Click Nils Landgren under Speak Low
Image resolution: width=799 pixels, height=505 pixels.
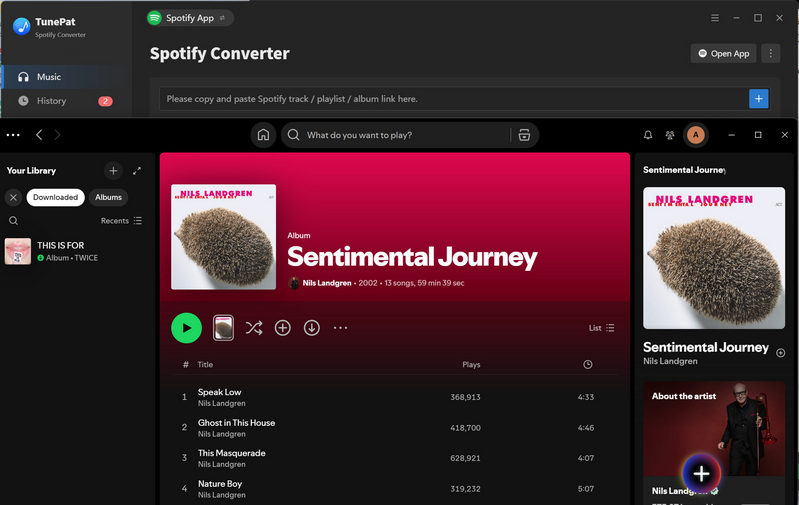[x=222, y=403]
